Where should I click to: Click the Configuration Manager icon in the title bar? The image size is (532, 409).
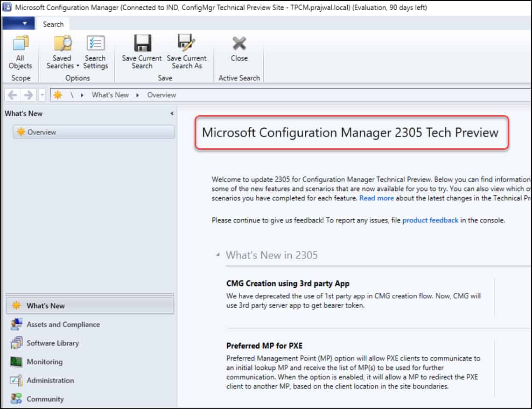click(x=7, y=7)
